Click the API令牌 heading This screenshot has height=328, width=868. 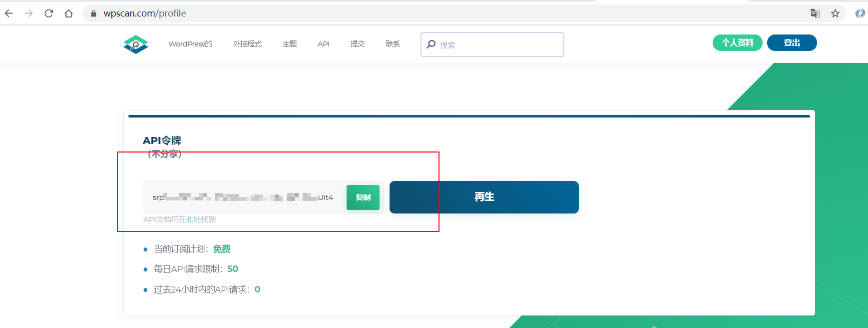pos(162,140)
